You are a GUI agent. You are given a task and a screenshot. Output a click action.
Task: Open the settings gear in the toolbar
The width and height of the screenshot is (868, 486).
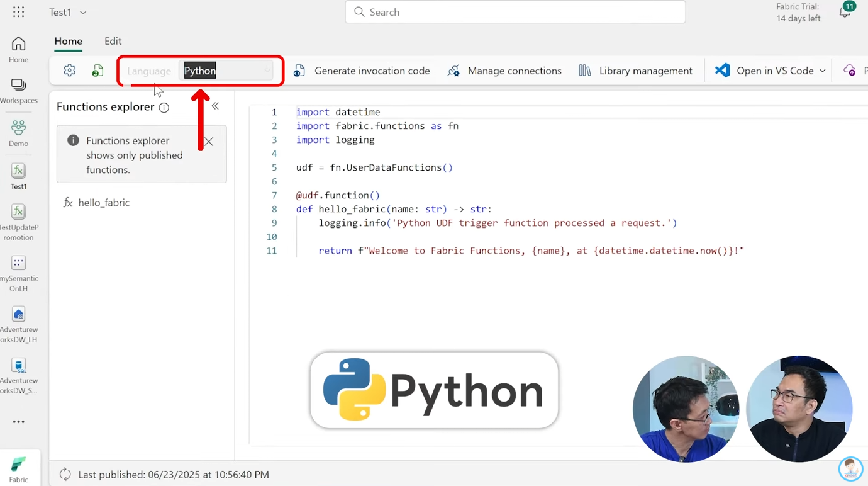69,70
